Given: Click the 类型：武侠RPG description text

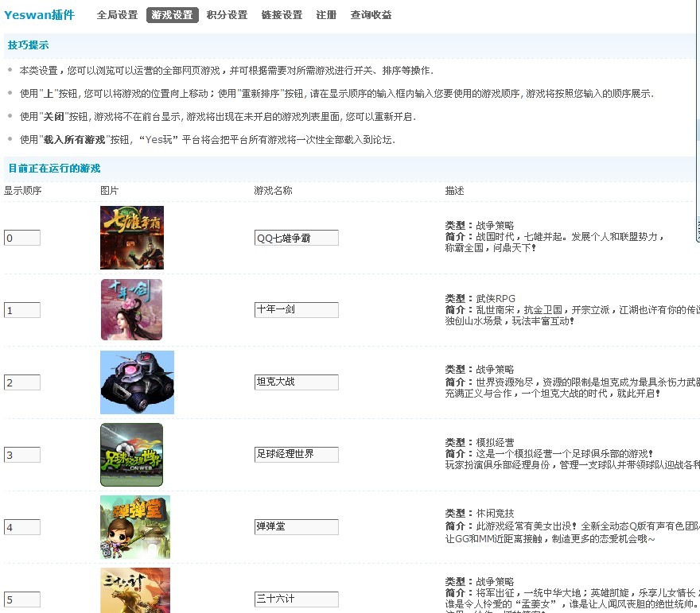Looking at the screenshot, I should [x=480, y=298].
